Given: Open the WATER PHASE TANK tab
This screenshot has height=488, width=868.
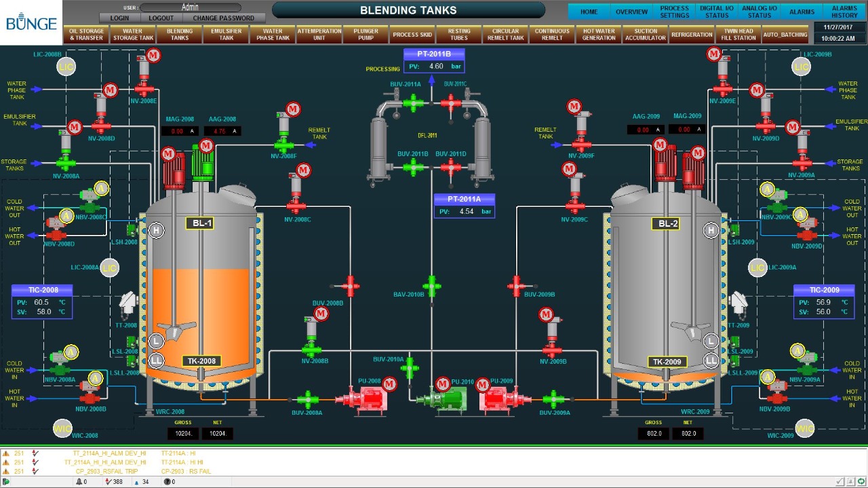Looking at the screenshot, I should (x=273, y=35).
